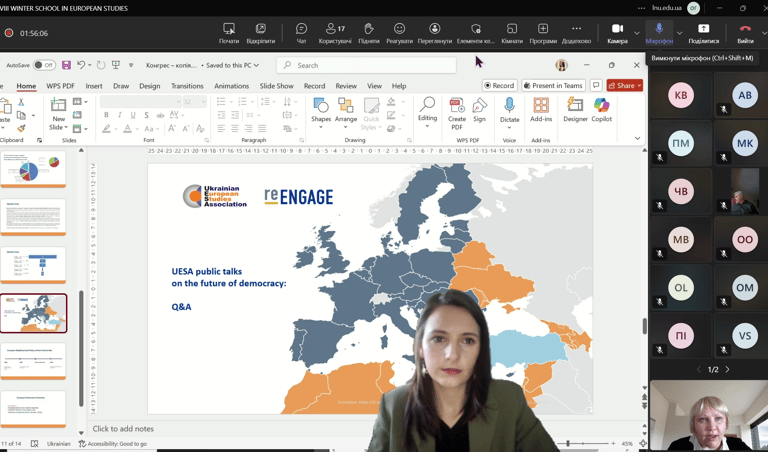Open the Shapes gallery

[x=321, y=113]
